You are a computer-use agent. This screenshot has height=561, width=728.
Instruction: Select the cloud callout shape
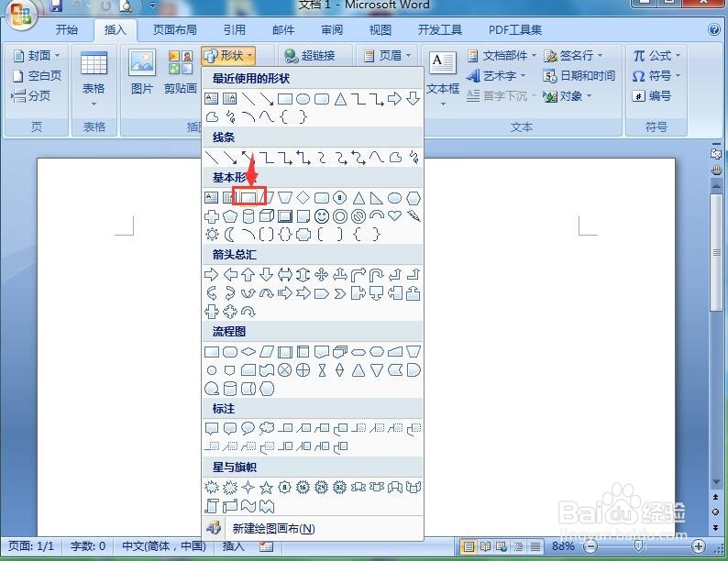(x=267, y=428)
